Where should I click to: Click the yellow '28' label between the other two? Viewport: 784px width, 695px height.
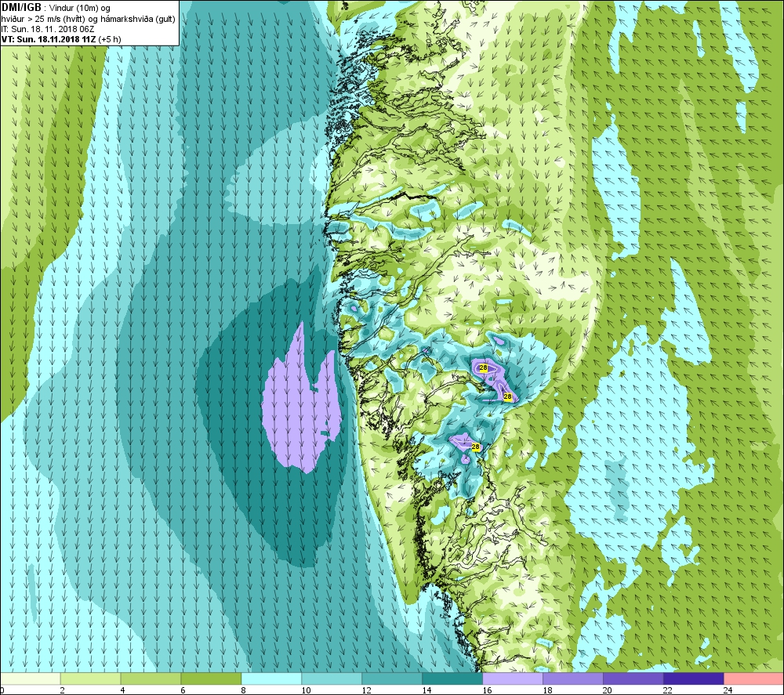[x=507, y=396]
